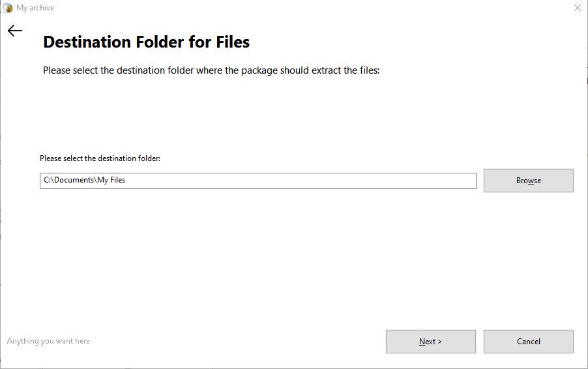
Task: Click the package icon in the title bar
Action: point(8,8)
